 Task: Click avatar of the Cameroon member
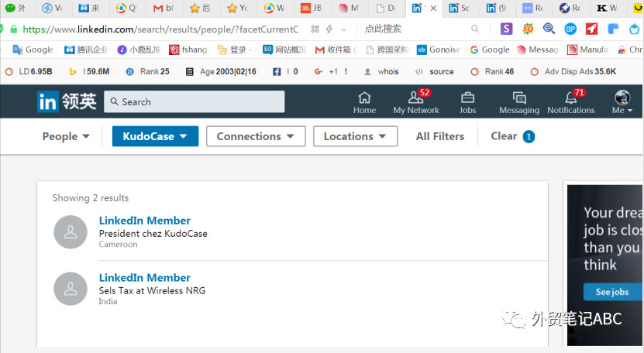pos(71,232)
